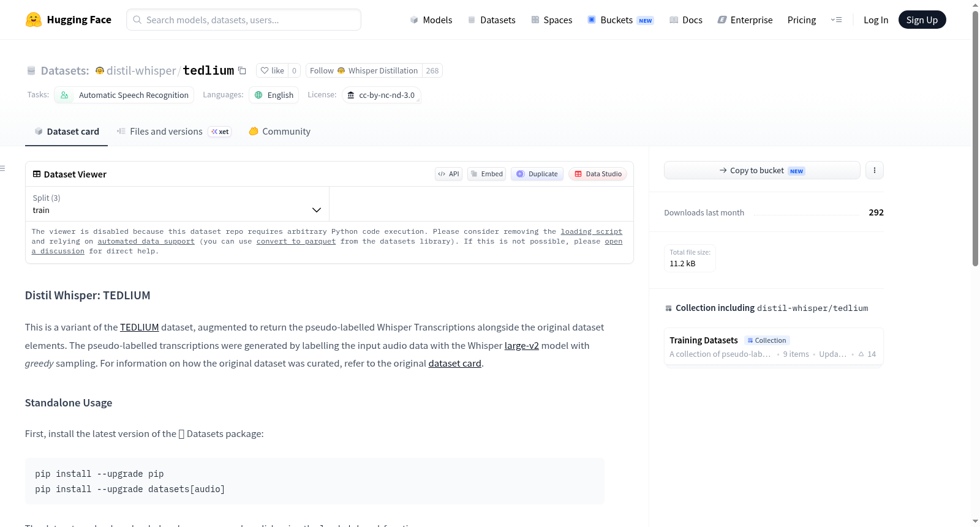The height and width of the screenshot is (527, 980).
Task: Select the Automatic Speech Recognition task tag
Action: pyautogui.click(x=124, y=95)
